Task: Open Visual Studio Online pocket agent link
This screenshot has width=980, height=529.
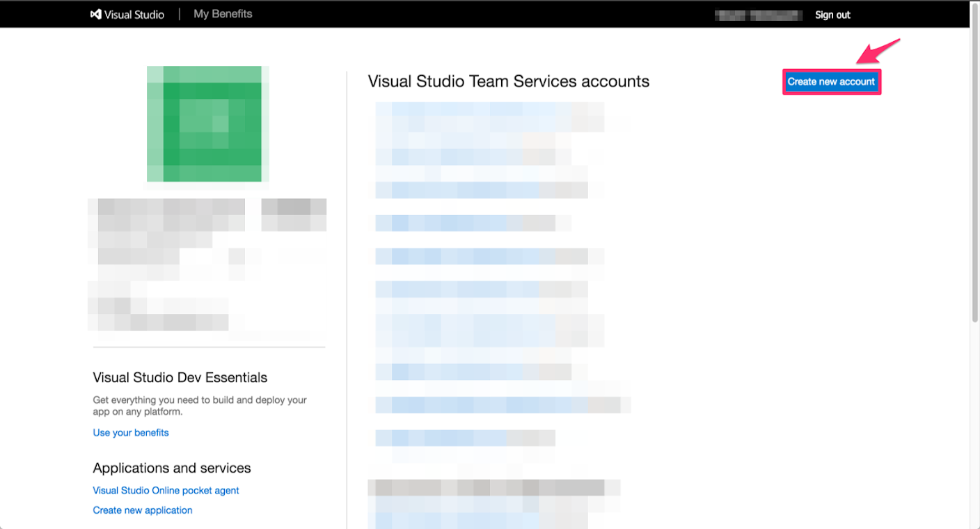Action: click(x=166, y=490)
